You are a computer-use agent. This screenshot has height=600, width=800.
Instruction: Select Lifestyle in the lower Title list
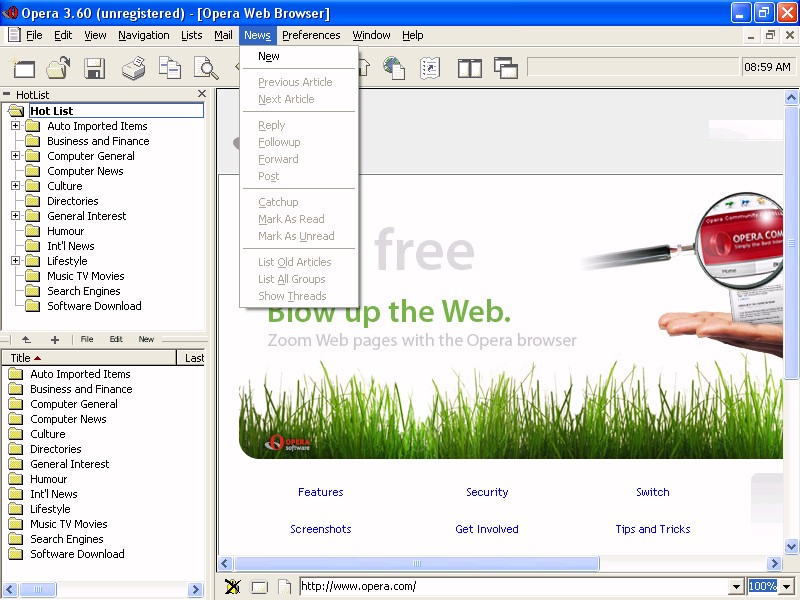pyautogui.click(x=50, y=509)
